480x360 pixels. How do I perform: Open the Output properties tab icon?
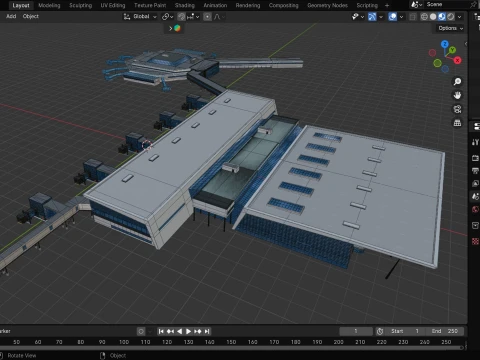coord(475,171)
